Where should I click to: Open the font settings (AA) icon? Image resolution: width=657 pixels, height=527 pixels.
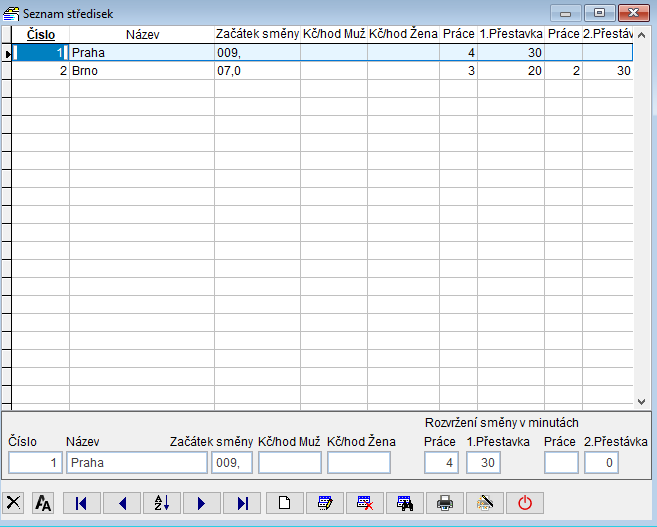[x=43, y=502]
